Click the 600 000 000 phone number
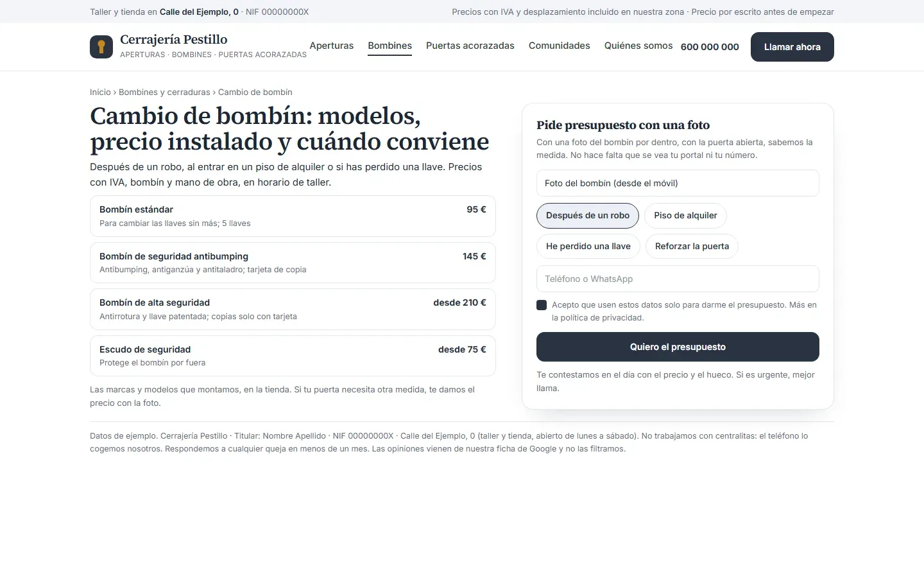 [x=710, y=47]
